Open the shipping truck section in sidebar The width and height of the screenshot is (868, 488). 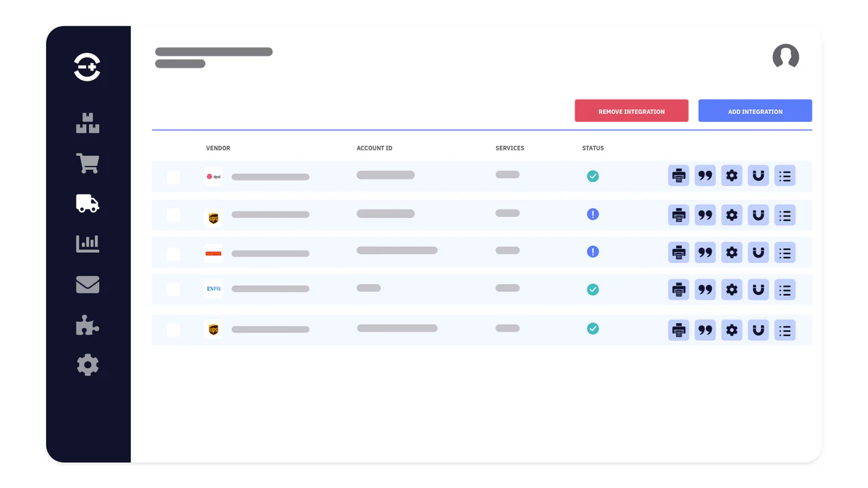[87, 203]
